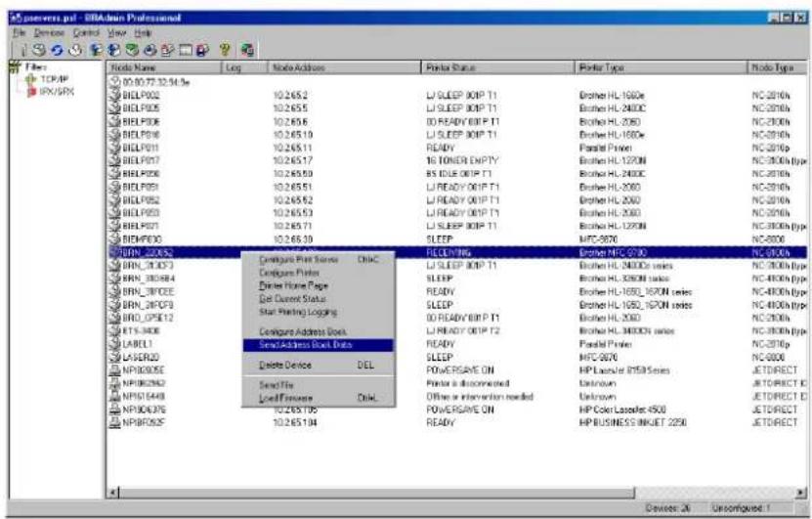Click the printer icon beside BIELP071
The image size is (812, 519).
114,226
